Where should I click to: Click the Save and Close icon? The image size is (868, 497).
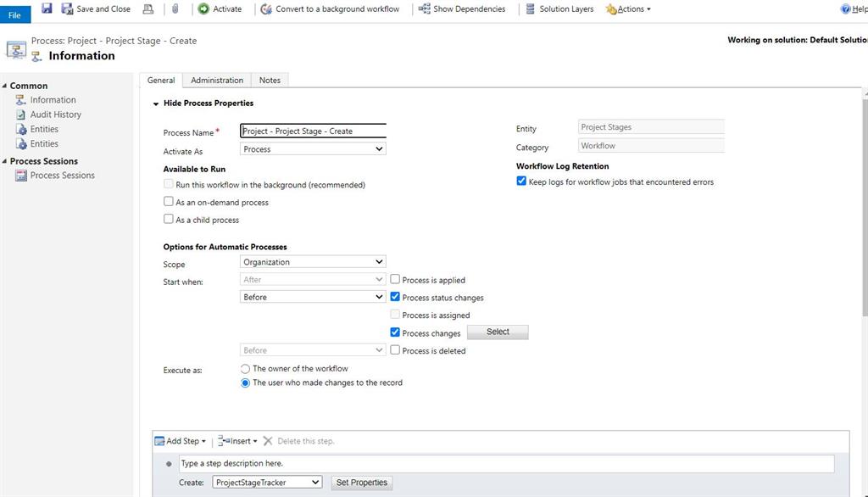tap(67, 8)
